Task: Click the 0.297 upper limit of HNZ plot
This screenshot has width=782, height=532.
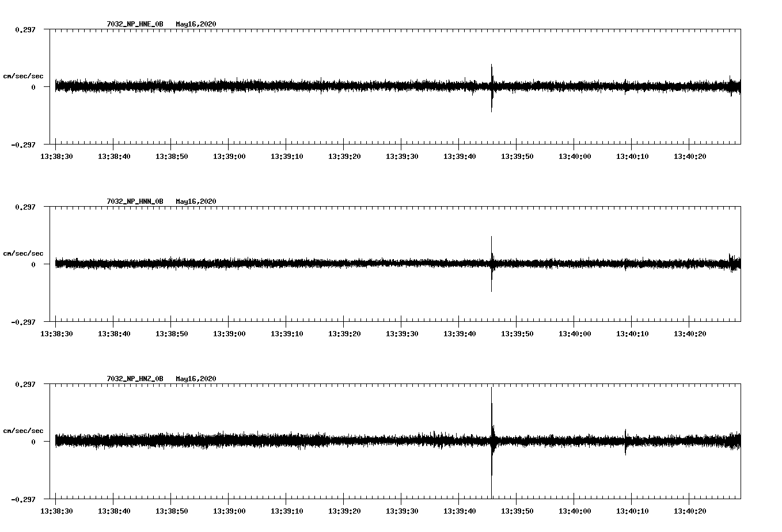Action: 25,384
